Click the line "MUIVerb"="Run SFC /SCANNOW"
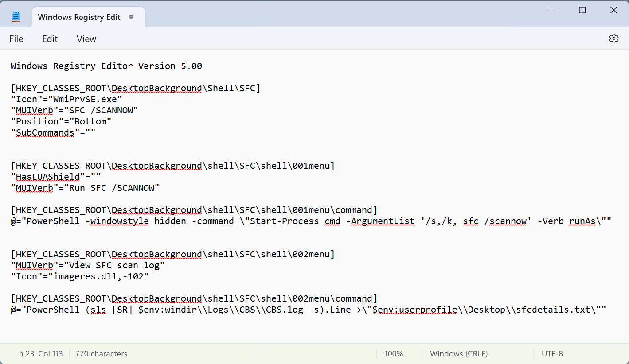The width and height of the screenshot is (629, 364). pyautogui.click(x=85, y=188)
